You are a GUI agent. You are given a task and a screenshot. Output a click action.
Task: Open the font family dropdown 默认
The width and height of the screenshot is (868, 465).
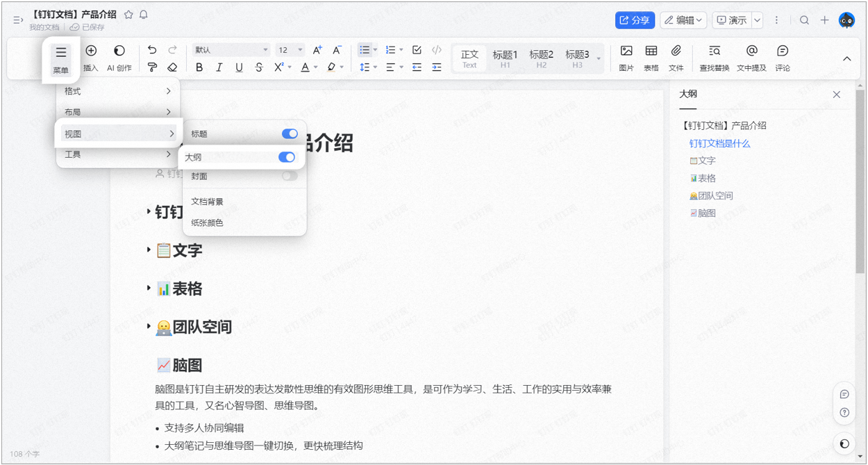tap(231, 50)
